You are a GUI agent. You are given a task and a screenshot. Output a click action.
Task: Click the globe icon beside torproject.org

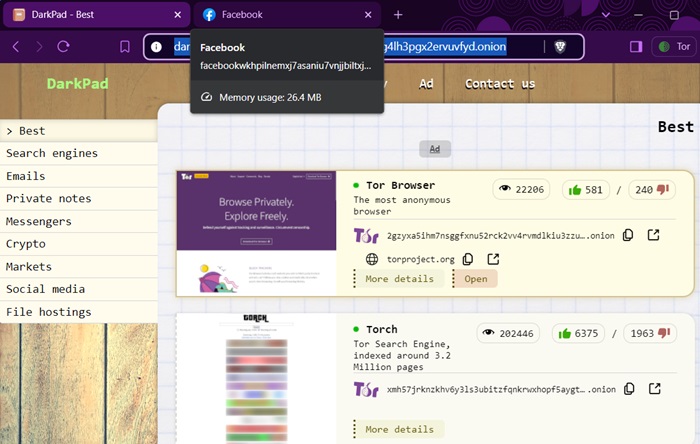[372, 259]
